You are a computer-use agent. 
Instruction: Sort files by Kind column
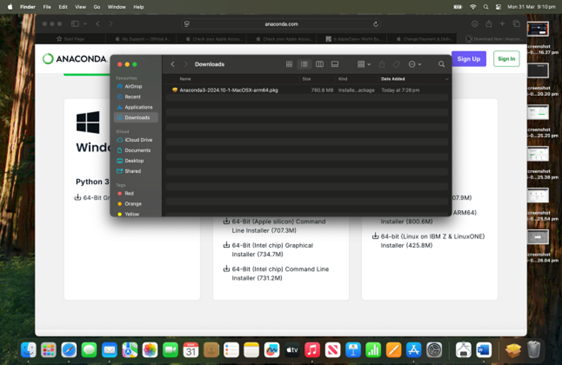coord(343,79)
